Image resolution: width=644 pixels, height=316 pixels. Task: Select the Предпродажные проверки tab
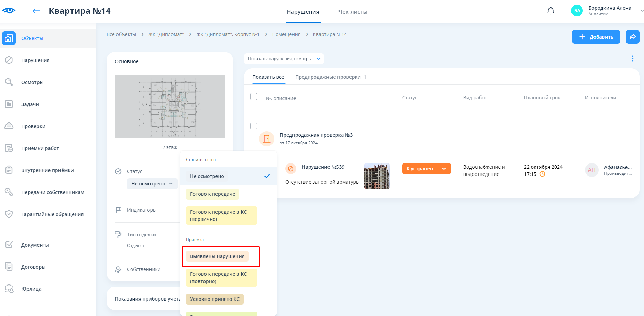[x=328, y=77]
